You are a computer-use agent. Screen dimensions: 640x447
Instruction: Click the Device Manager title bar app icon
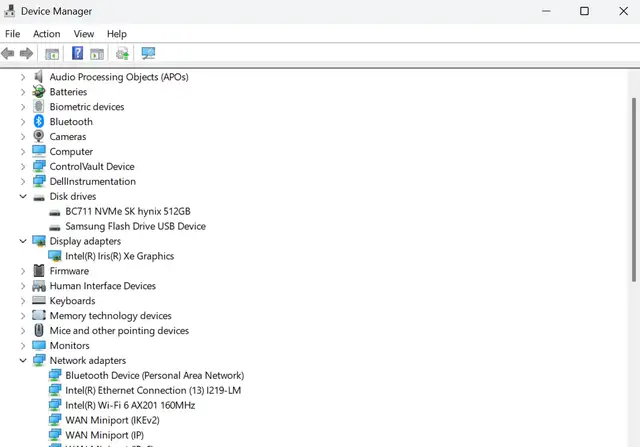[9, 11]
